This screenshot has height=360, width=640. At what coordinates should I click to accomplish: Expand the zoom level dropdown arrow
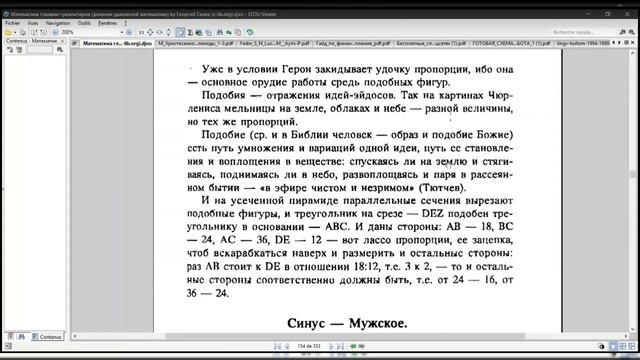[x=121, y=32]
